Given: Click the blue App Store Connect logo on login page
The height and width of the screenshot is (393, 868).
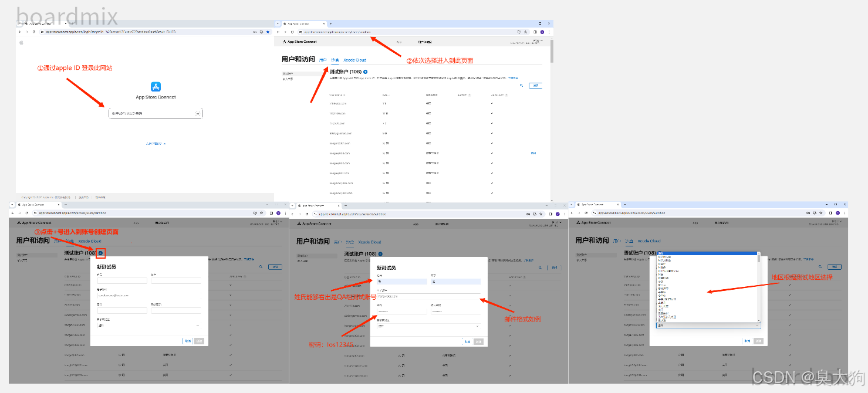Looking at the screenshot, I should [156, 87].
